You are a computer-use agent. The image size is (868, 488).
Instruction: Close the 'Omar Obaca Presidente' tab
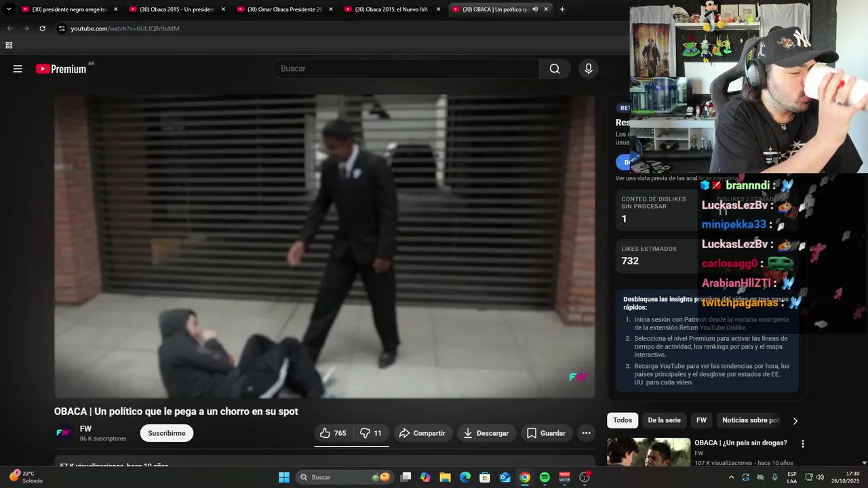click(x=331, y=9)
